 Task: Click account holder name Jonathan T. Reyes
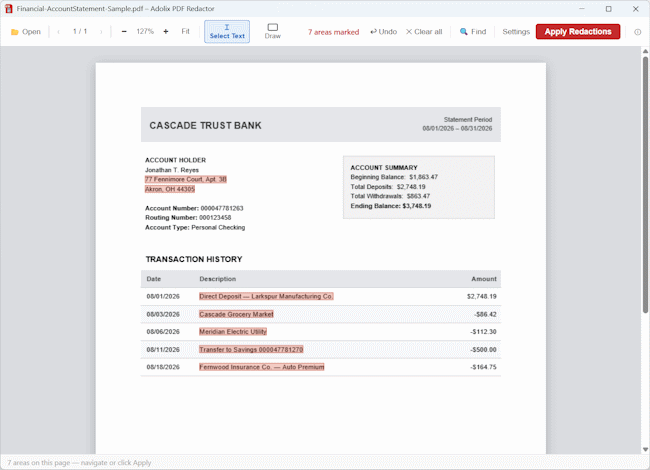[172, 170]
